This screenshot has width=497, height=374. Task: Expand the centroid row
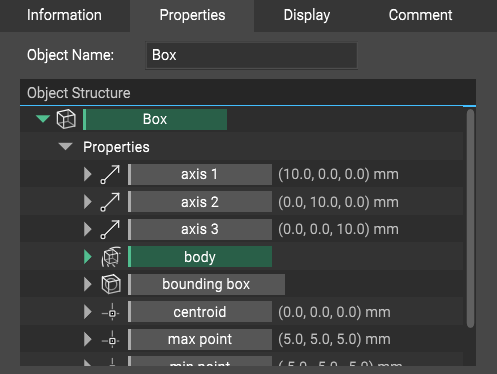[88, 312]
